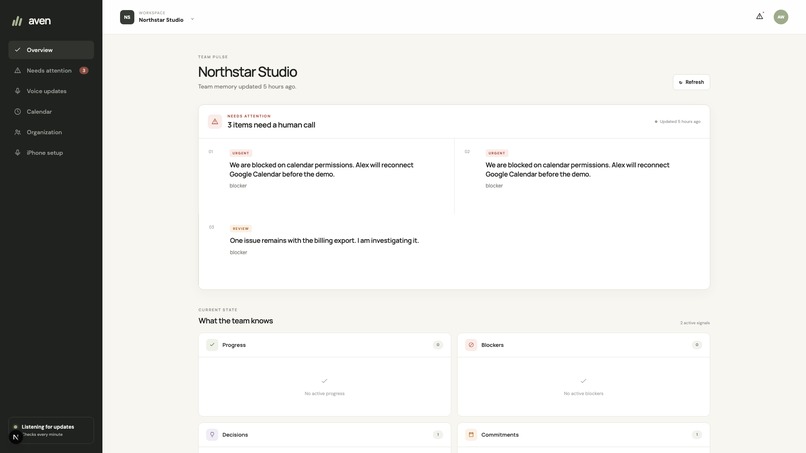Click the iPhone setup icon
The width and height of the screenshot is (806, 453).
point(17,153)
